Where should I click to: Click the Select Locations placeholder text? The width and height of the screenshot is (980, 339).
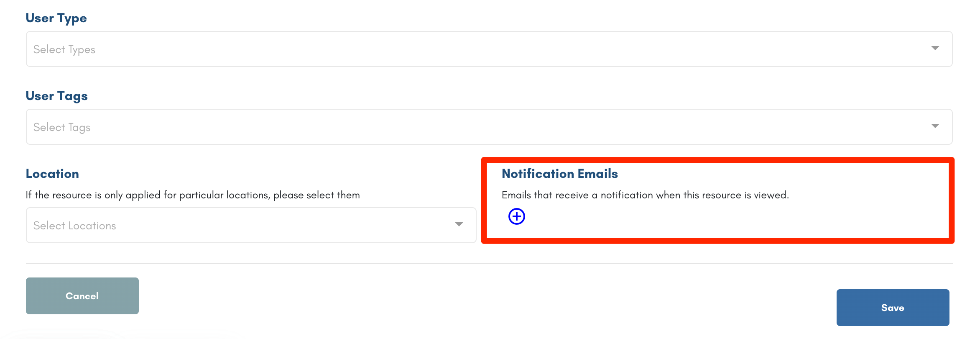(x=75, y=226)
